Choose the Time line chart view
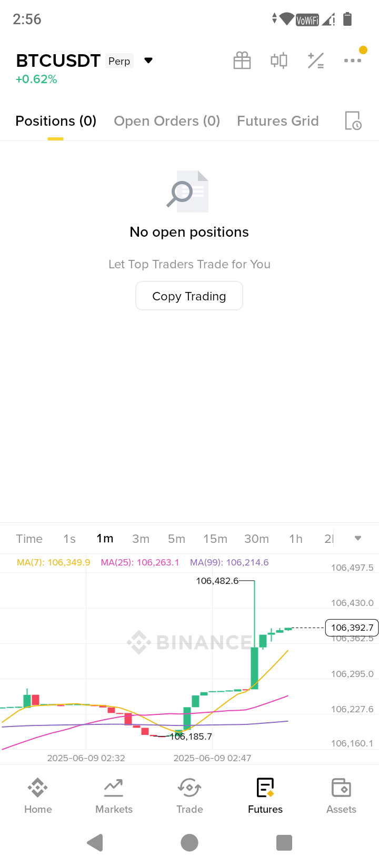This screenshot has height=868, width=379. pos(29,539)
